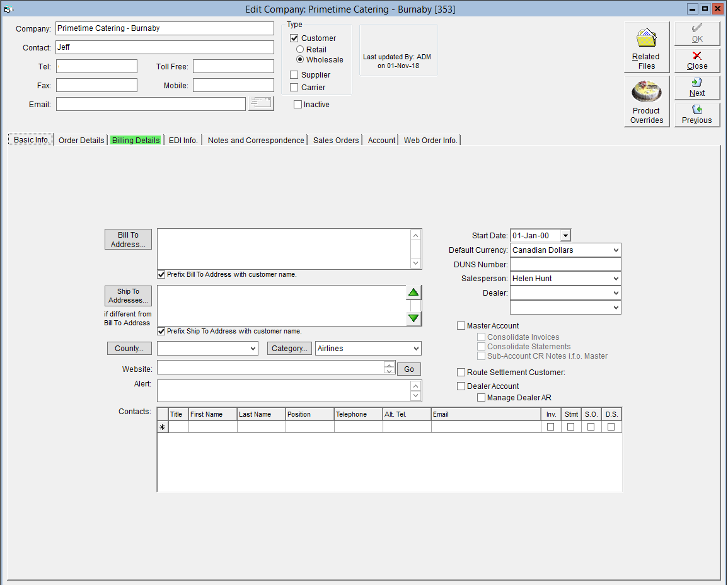The width and height of the screenshot is (728, 585).
Task: Click the red X Close button
Action: pos(697,61)
